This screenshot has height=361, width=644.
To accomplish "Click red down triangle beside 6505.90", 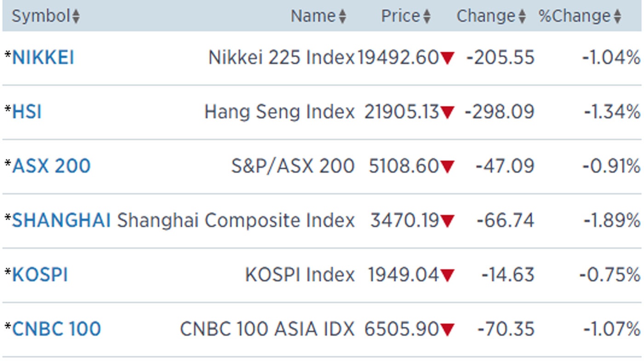I will click(447, 330).
